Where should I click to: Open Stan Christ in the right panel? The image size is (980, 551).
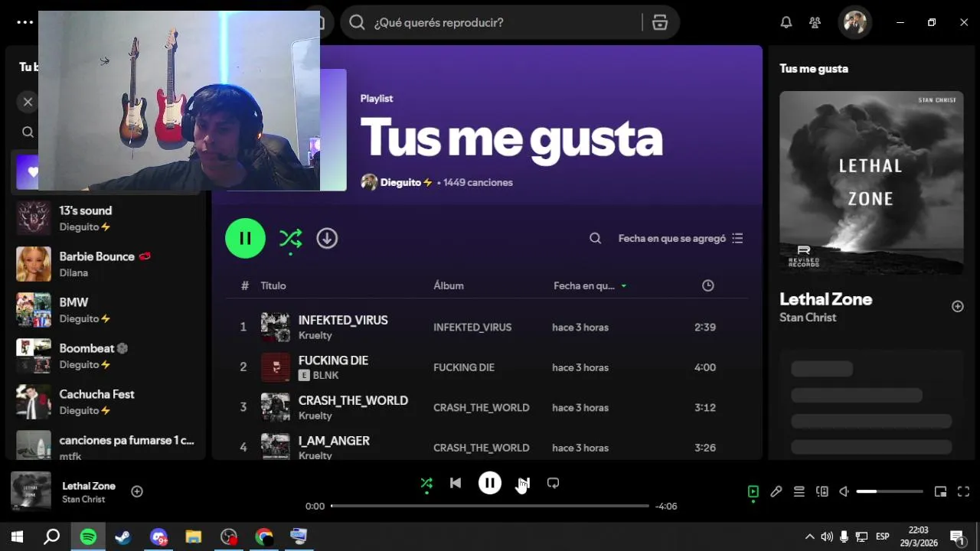(808, 318)
